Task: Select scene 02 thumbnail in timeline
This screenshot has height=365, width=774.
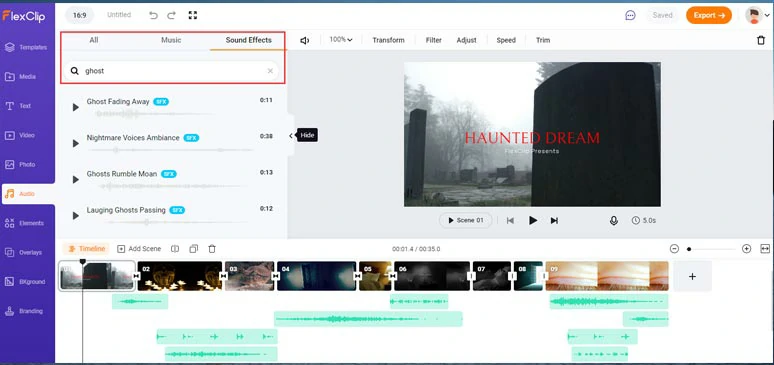Action: coord(180,276)
